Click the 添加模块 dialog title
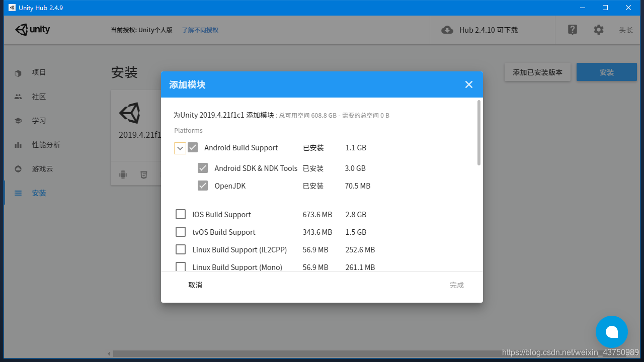 187,84
